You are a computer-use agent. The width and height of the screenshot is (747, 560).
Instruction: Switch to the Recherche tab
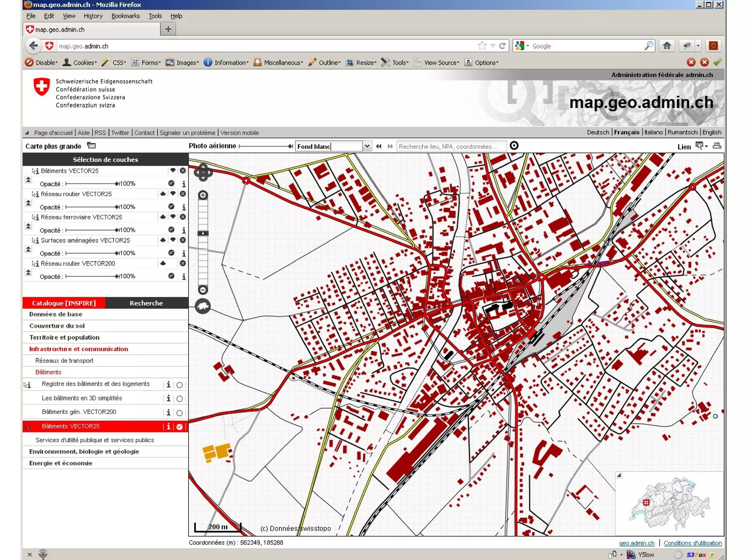point(146,303)
